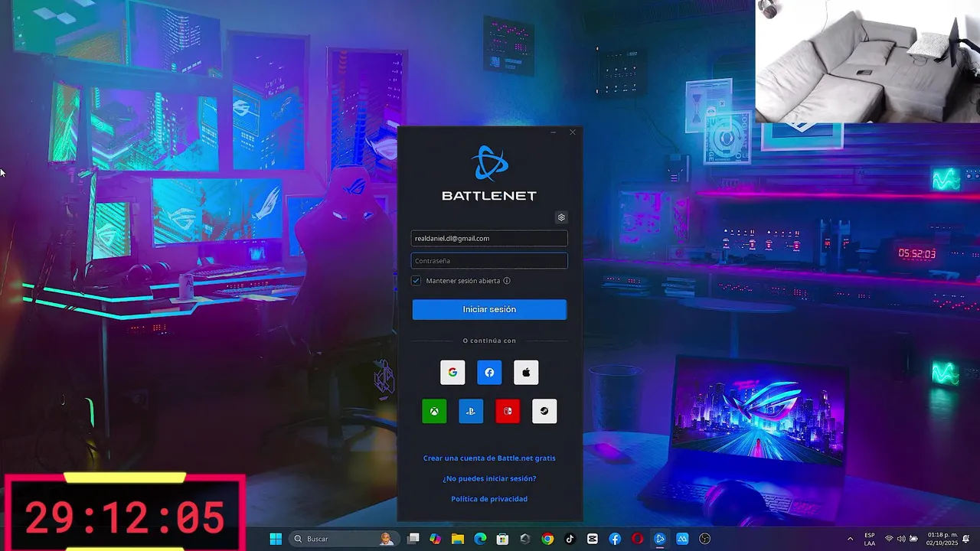This screenshot has width=980, height=551.
Task: Open Política de privacidad link
Action: pyautogui.click(x=489, y=499)
